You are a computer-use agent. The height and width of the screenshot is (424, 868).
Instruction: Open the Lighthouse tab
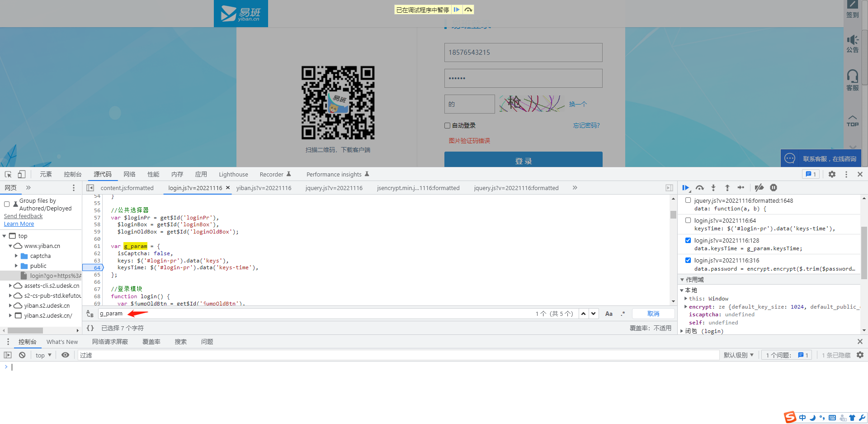[233, 174]
